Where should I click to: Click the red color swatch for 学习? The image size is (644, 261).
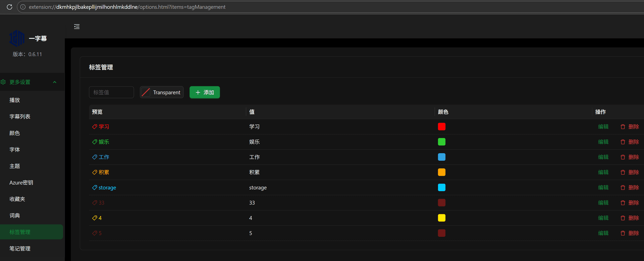[x=441, y=127]
